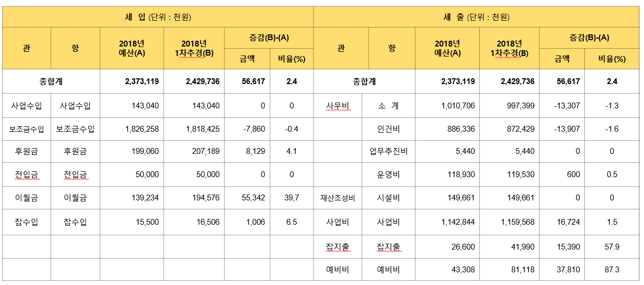Click the 소 계 subtotal label cell

(389, 106)
